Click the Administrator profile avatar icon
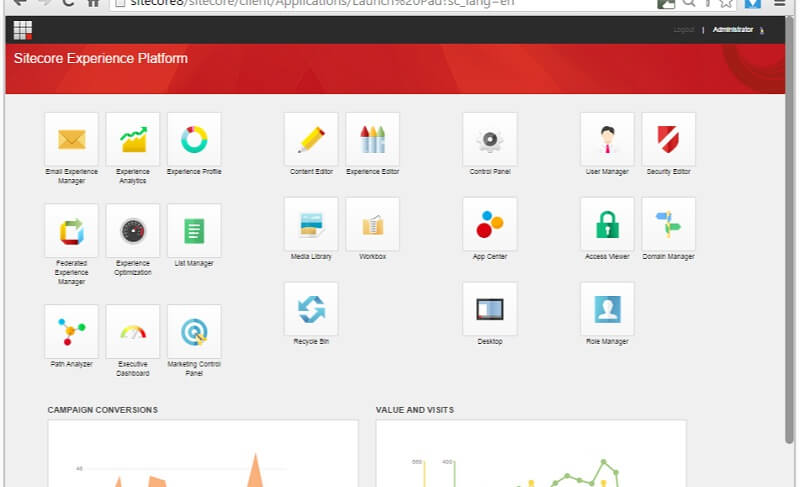This screenshot has width=800, height=487. point(762,30)
